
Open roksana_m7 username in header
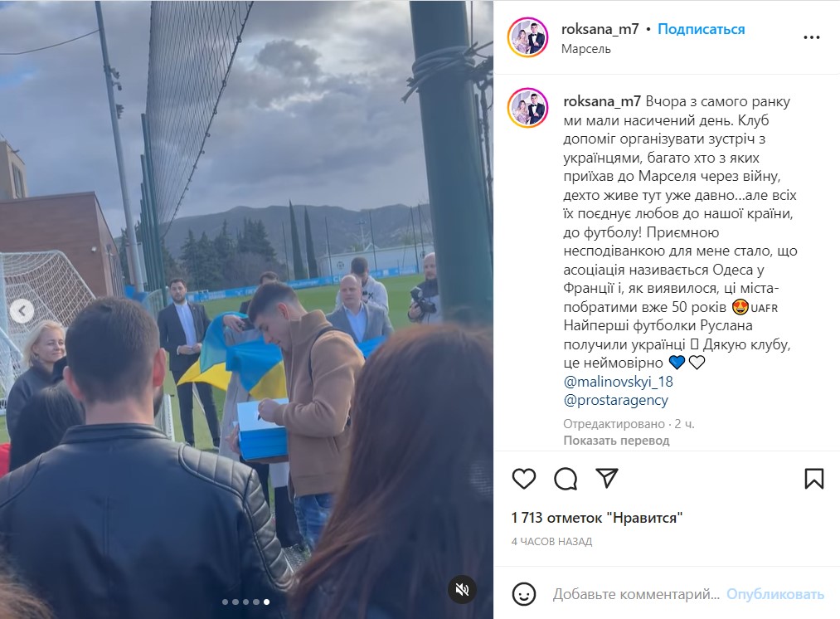coord(600,29)
